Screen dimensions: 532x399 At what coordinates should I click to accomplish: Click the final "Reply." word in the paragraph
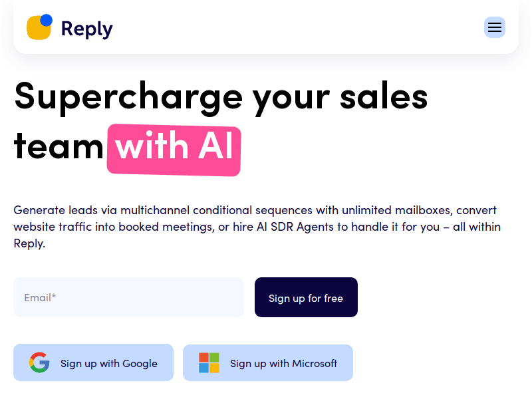tap(29, 243)
